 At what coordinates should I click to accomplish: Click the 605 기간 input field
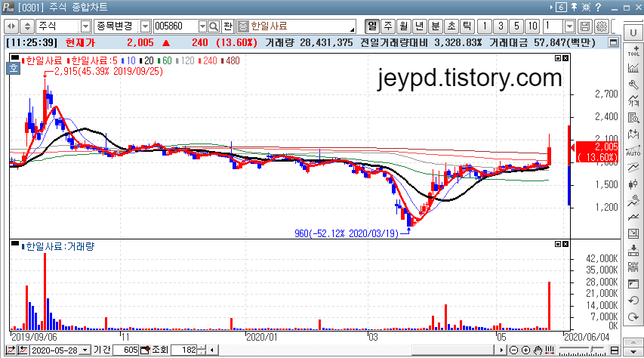pos(125,350)
